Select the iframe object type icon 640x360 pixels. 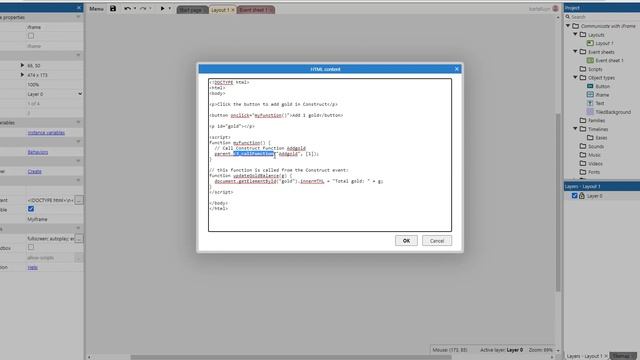[x=590, y=95]
